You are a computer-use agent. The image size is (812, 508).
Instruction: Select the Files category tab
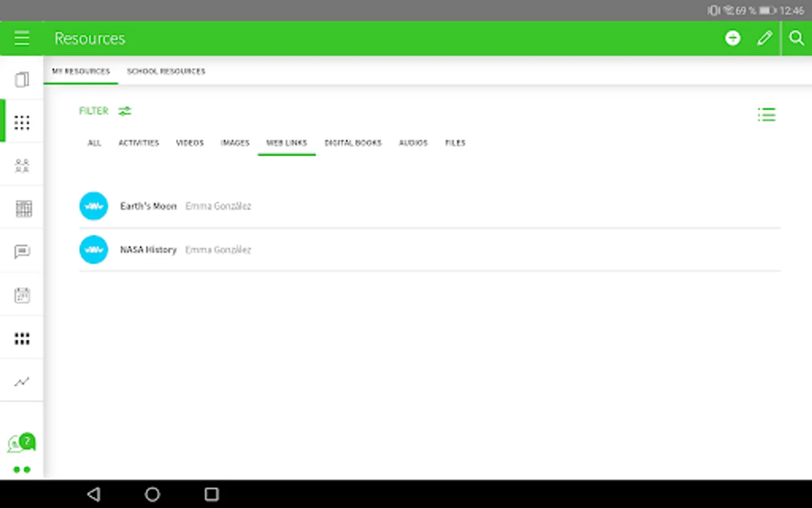pyautogui.click(x=455, y=143)
